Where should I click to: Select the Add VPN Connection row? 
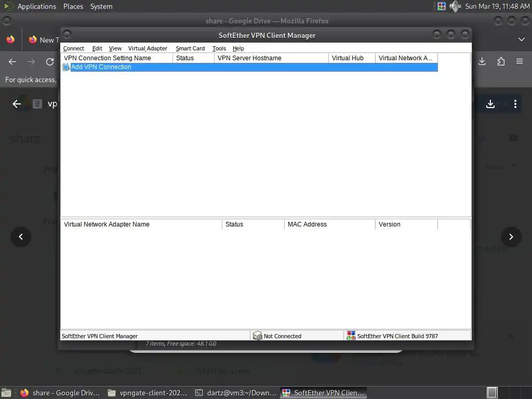250,67
